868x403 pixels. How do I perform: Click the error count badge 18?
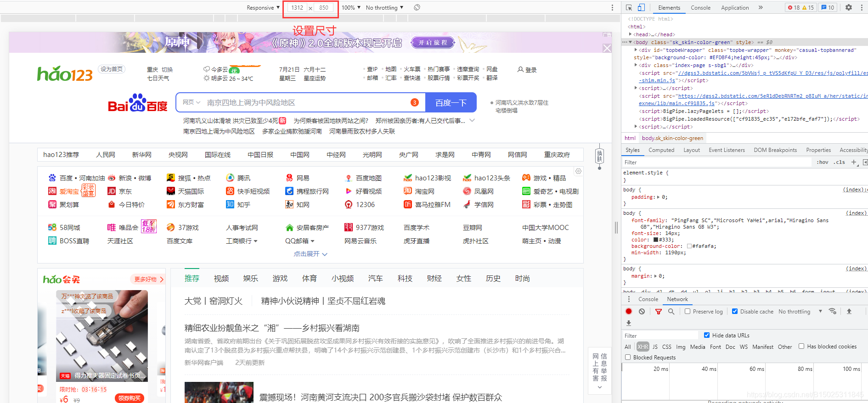pyautogui.click(x=794, y=7)
